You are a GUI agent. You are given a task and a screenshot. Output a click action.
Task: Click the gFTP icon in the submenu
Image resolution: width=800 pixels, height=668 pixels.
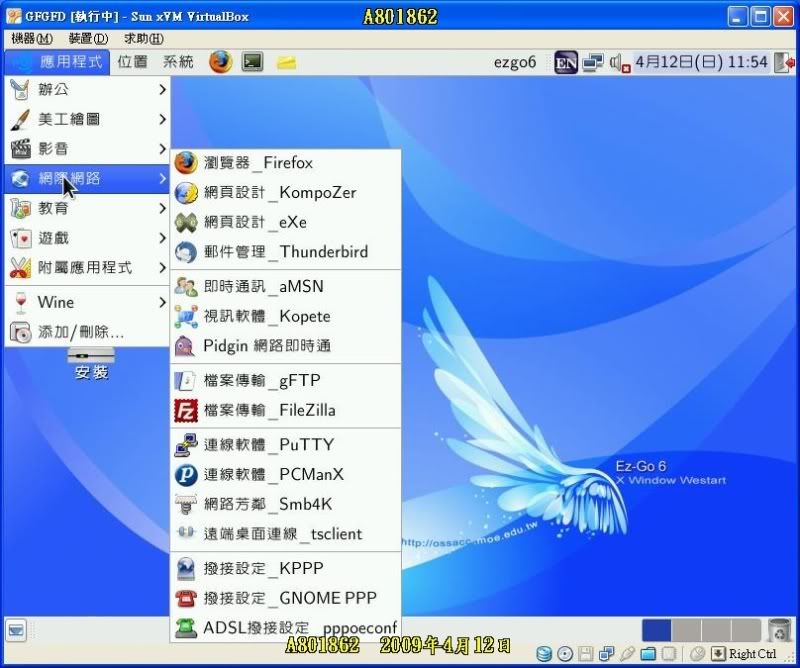click(185, 381)
